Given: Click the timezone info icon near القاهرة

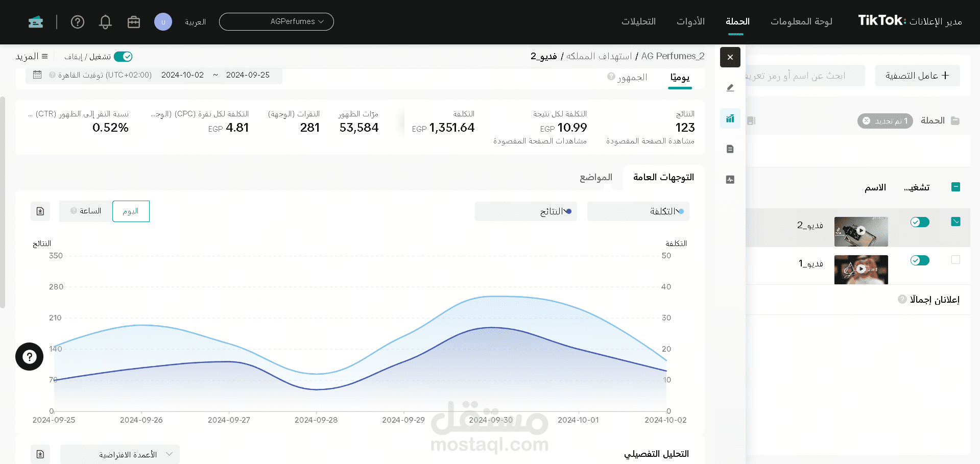Looking at the screenshot, I should coord(52,75).
